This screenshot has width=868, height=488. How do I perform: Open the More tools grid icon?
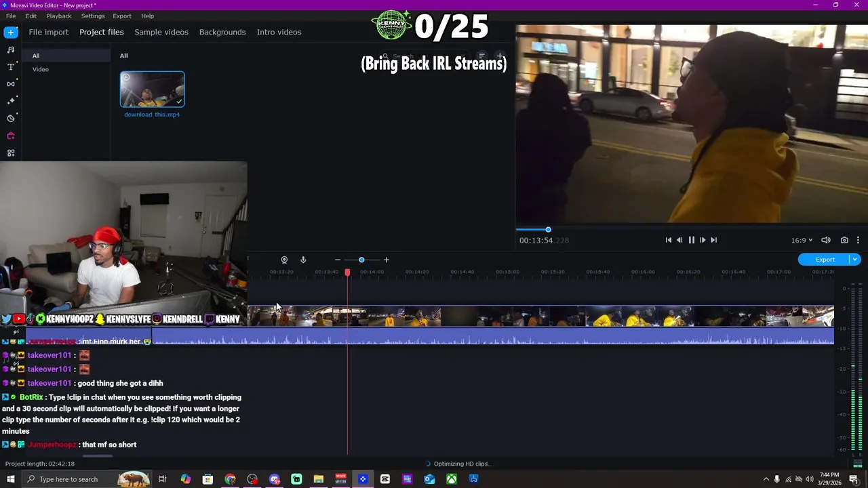(x=11, y=153)
